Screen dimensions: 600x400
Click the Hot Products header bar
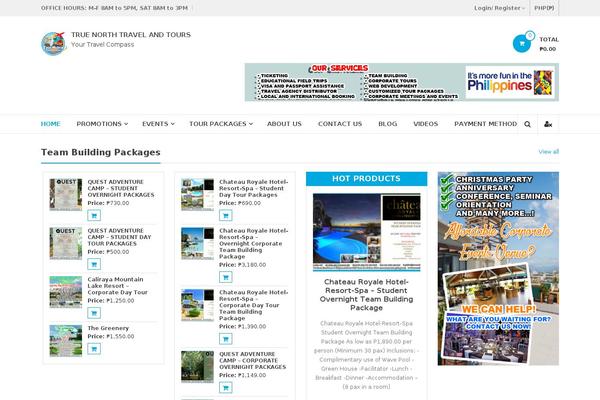pyautogui.click(x=367, y=179)
